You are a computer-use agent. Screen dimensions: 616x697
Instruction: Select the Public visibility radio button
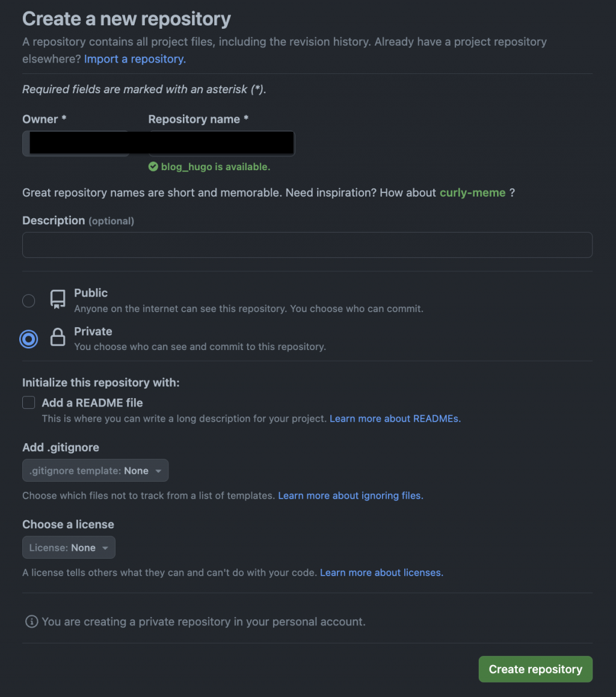coord(28,301)
